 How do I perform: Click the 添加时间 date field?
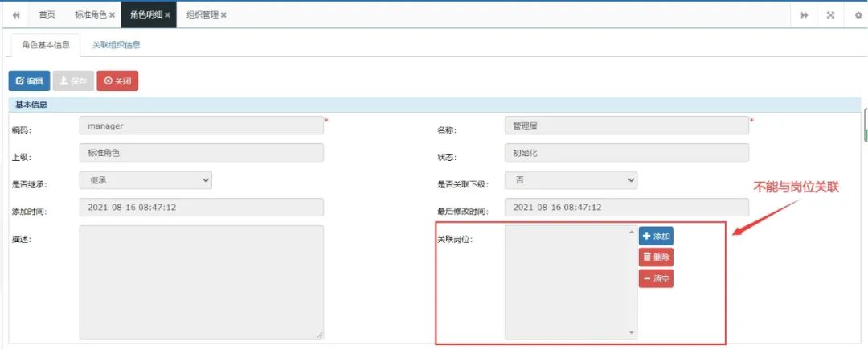[x=202, y=207]
